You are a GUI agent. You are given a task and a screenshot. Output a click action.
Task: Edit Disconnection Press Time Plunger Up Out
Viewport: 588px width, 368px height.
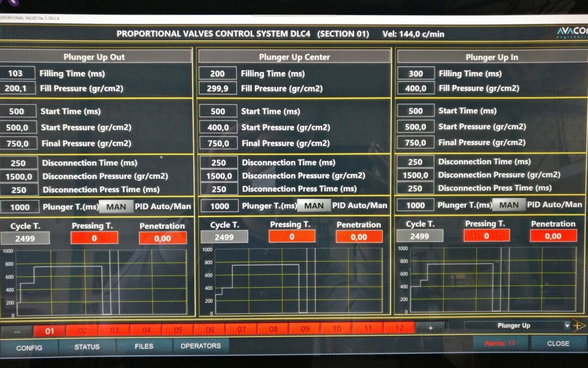pyautogui.click(x=19, y=190)
